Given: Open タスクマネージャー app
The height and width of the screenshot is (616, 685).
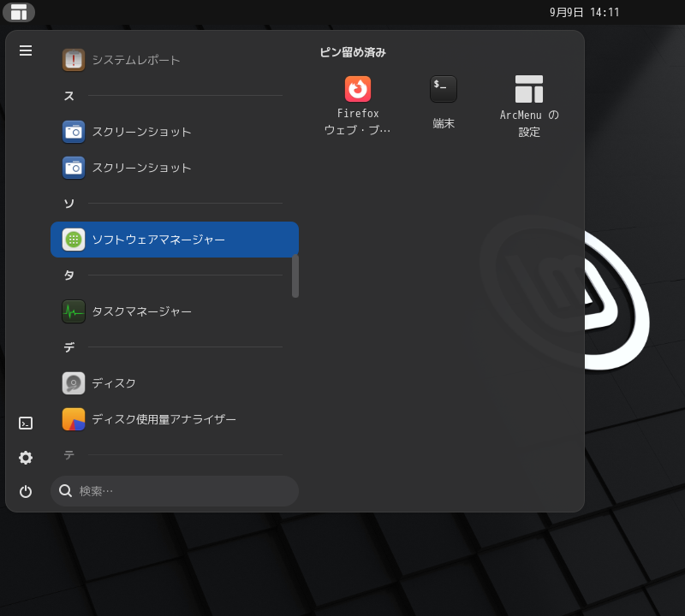Looking at the screenshot, I should point(175,311).
